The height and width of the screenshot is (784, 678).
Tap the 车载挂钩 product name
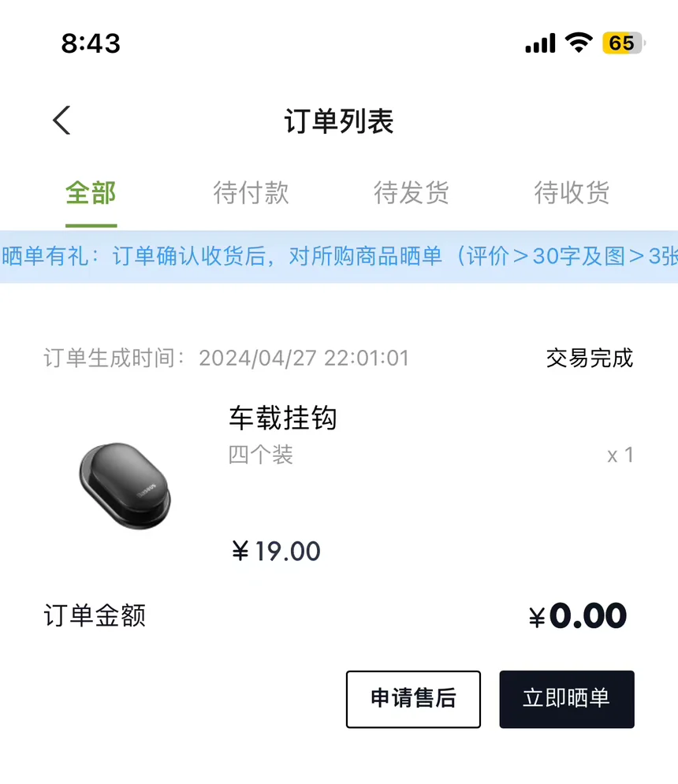pyautogui.click(x=283, y=418)
